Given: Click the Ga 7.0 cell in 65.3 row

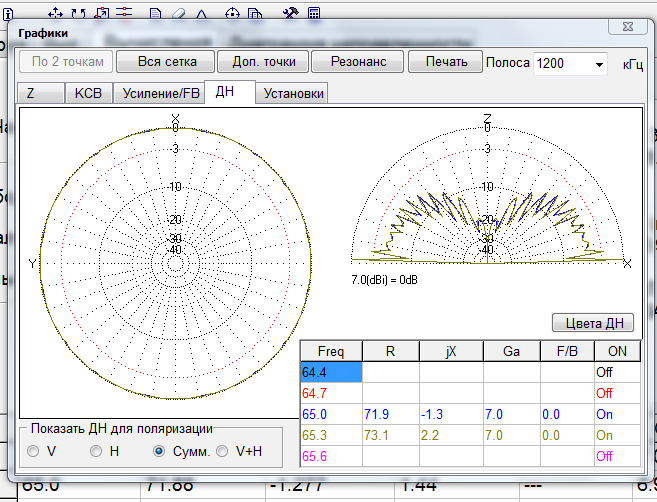Looking at the screenshot, I should coord(512,435).
